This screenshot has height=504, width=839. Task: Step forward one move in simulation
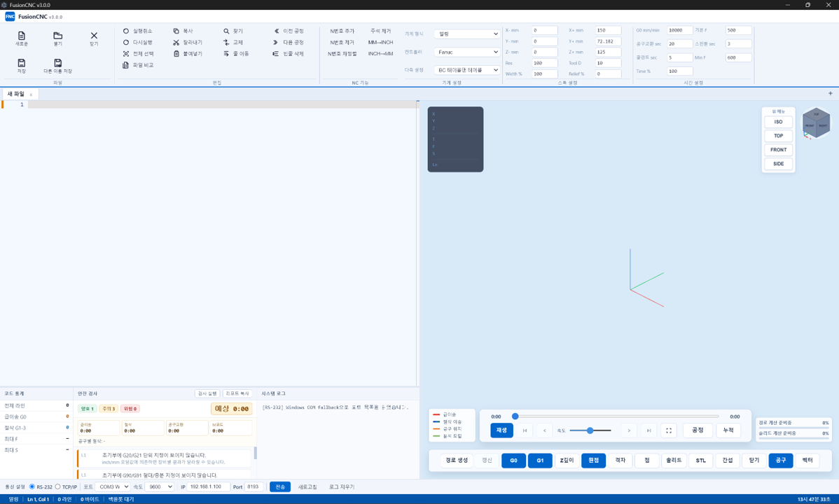tap(629, 430)
